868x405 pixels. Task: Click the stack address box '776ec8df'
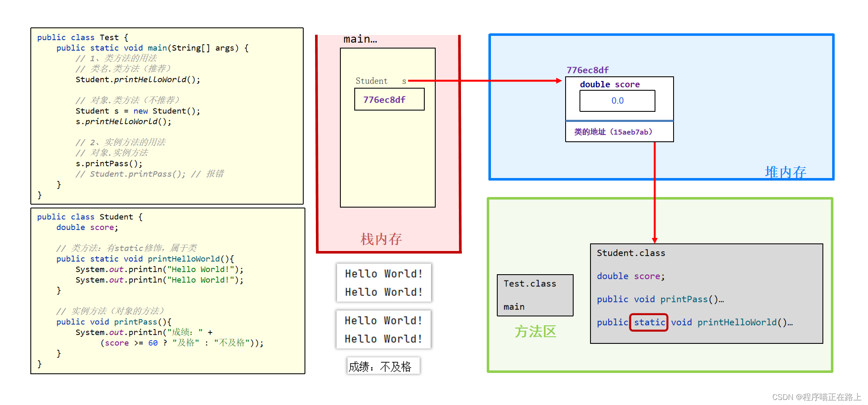point(389,99)
